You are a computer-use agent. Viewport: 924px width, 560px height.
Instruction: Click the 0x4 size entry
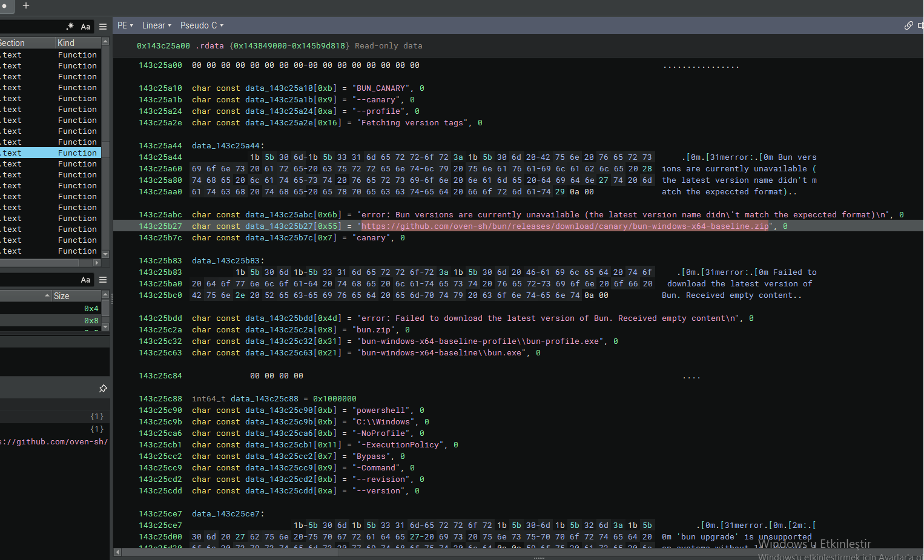tap(91, 309)
